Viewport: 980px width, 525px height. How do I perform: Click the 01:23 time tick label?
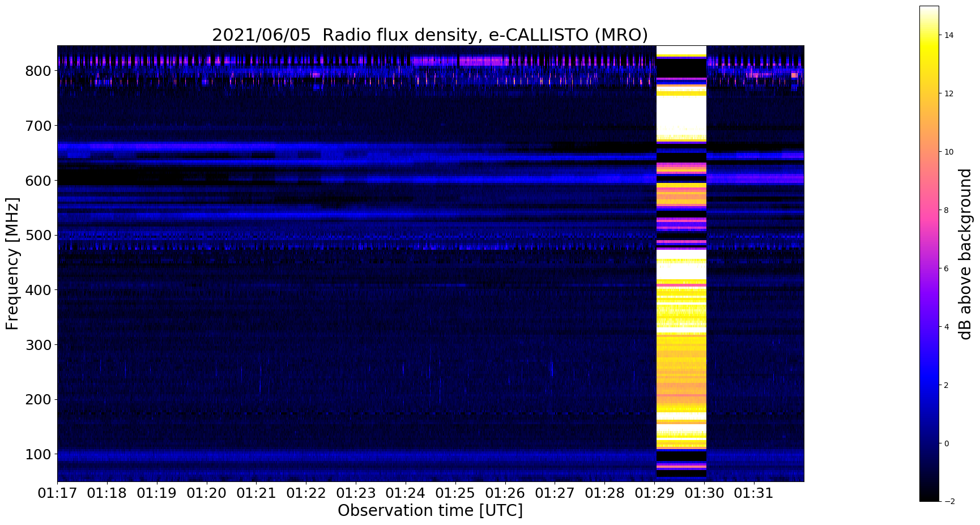(x=356, y=493)
